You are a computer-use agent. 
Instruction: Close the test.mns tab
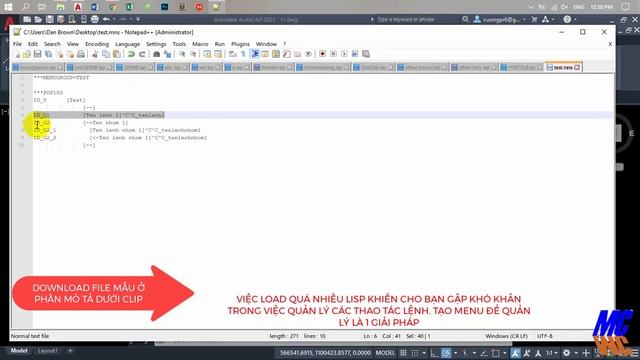pyautogui.click(x=577, y=67)
